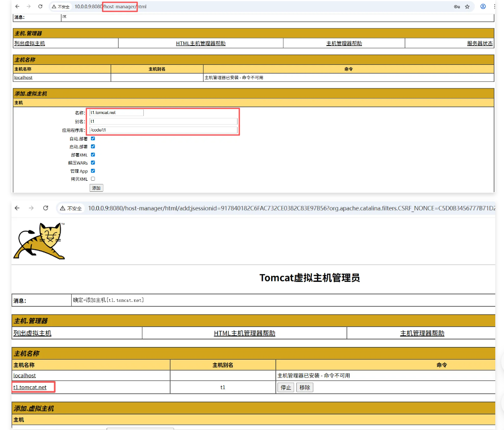504x430 pixels.
Task: Click the Tomcat cat logo
Action: [x=40, y=241]
